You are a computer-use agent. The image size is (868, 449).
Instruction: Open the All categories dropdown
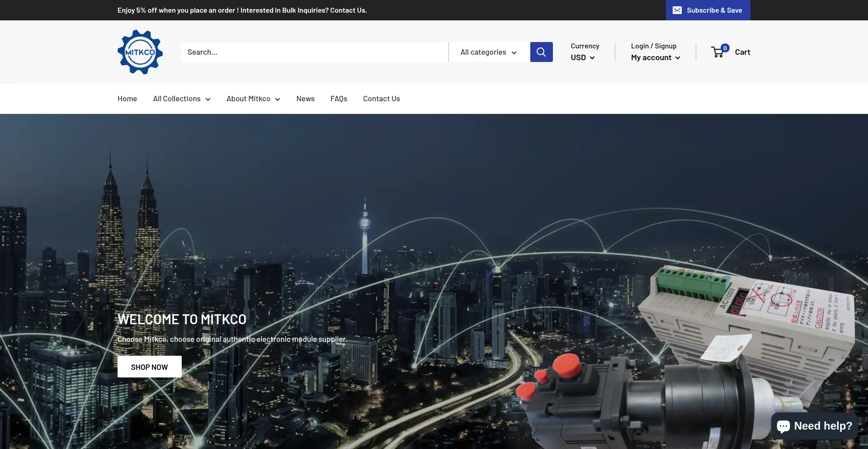(489, 52)
